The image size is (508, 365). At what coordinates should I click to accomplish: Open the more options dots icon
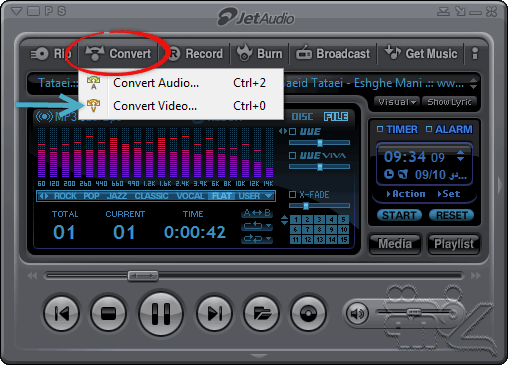pos(475,53)
